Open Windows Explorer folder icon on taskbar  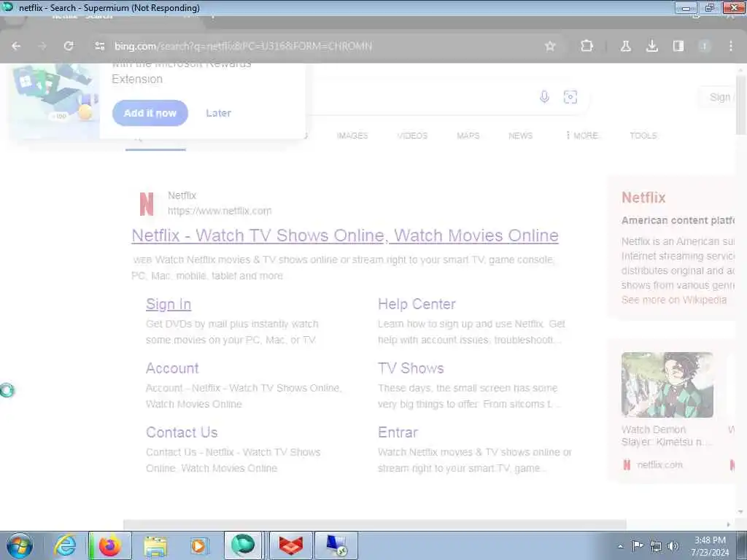(155, 545)
